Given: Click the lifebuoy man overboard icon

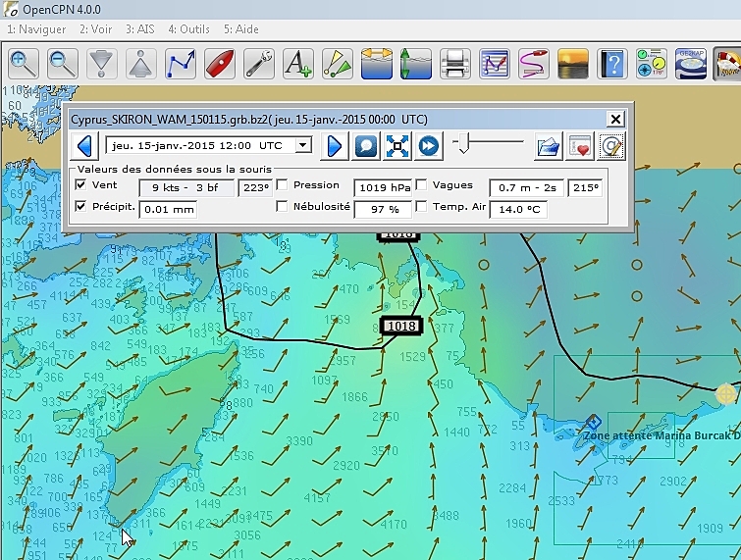Looking at the screenshot, I should tap(727, 64).
